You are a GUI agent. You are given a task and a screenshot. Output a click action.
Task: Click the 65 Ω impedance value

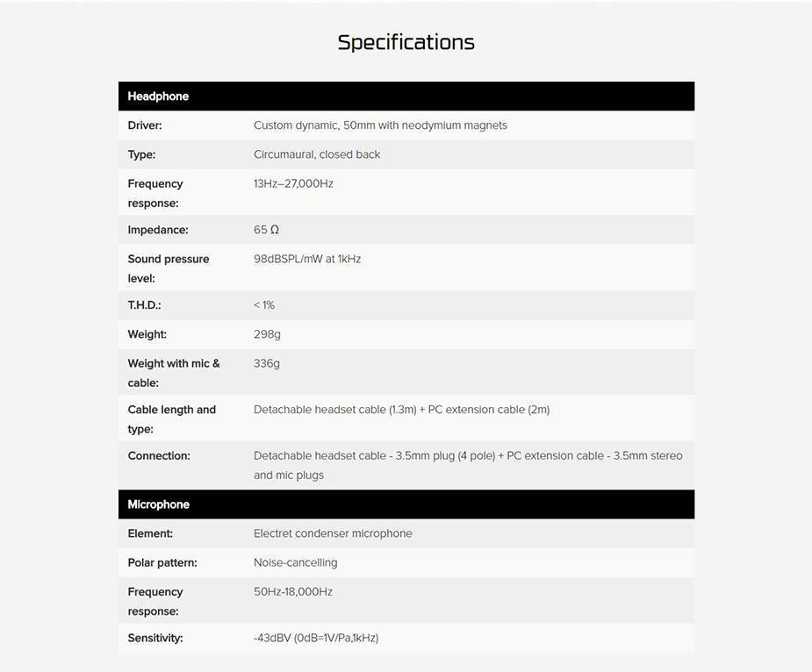(x=266, y=230)
